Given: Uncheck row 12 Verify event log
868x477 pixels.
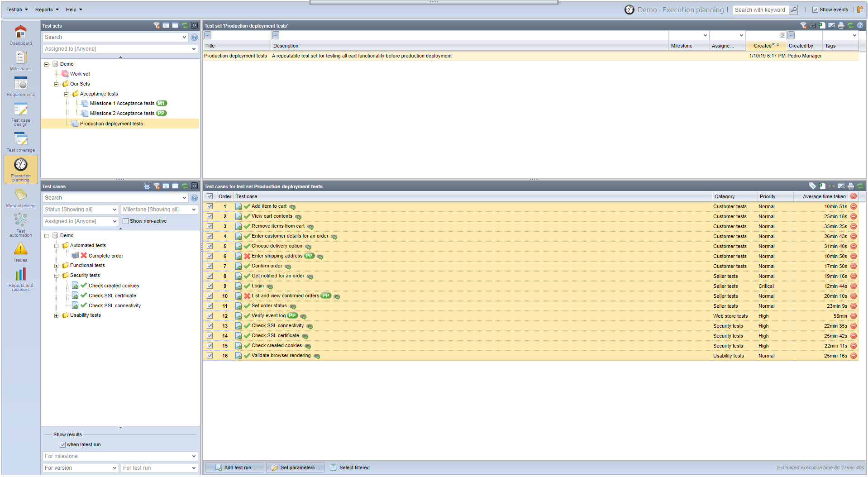Looking at the screenshot, I should pos(210,316).
